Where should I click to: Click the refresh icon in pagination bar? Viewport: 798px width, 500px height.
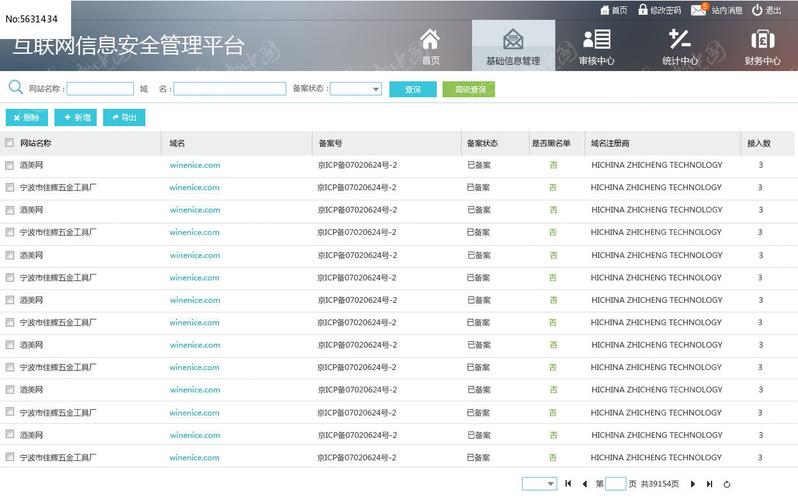coord(727,484)
